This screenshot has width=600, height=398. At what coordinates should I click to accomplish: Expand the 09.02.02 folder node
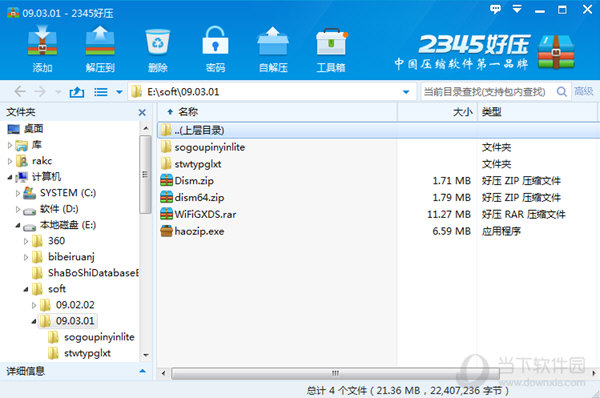pyautogui.click(x=34, y=305)
